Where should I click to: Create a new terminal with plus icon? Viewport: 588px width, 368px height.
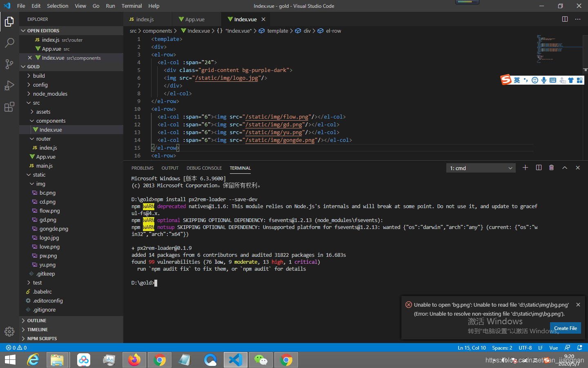click(526, 168)
